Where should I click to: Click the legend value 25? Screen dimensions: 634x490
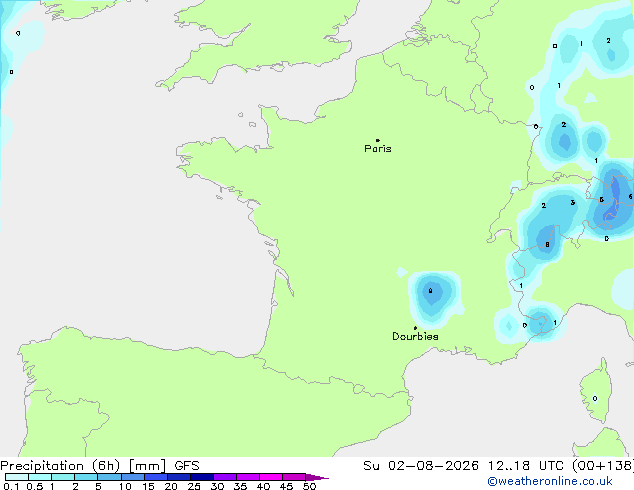coord(194,486)
